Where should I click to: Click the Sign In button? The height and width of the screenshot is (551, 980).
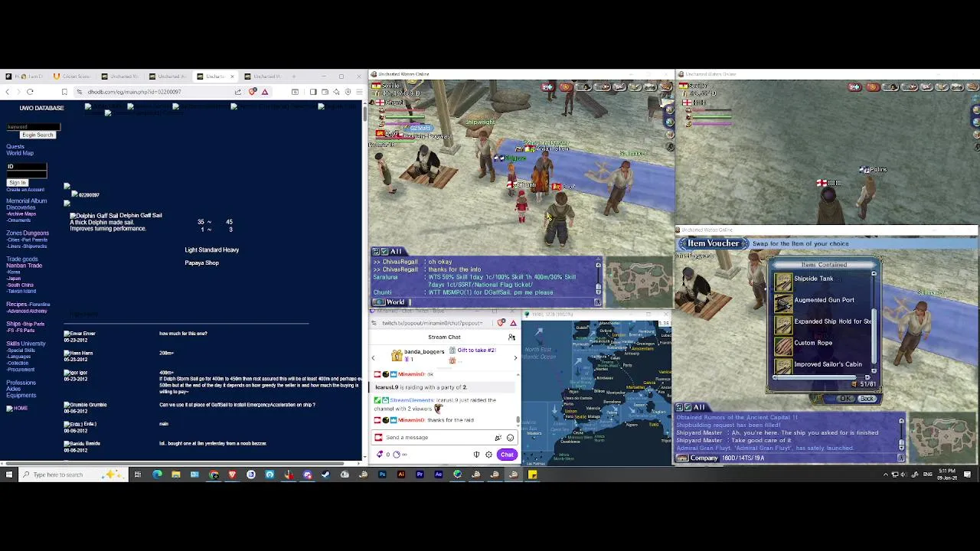[x=17, y=183]
